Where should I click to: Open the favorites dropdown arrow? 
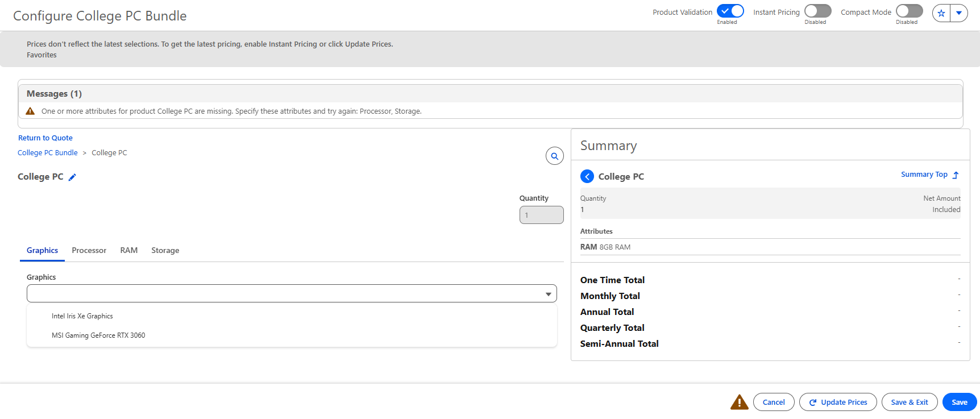pyautogui.click(x=959, y=13)
